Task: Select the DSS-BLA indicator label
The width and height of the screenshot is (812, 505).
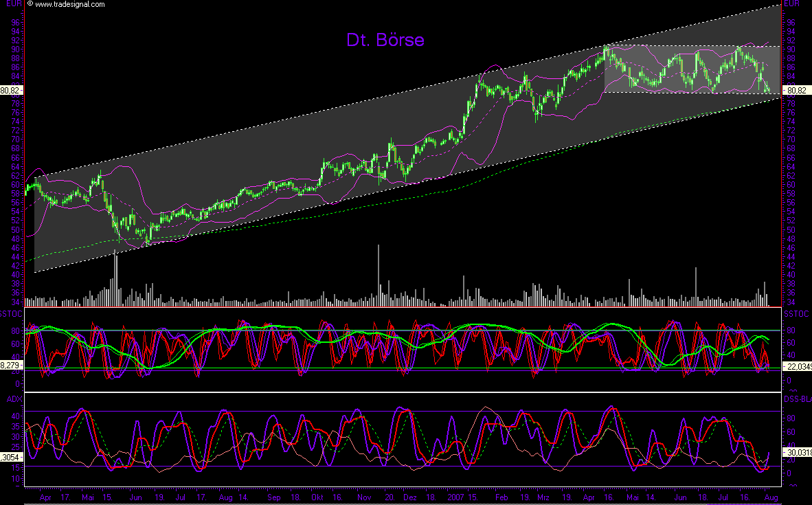Action: coord(797,398)
